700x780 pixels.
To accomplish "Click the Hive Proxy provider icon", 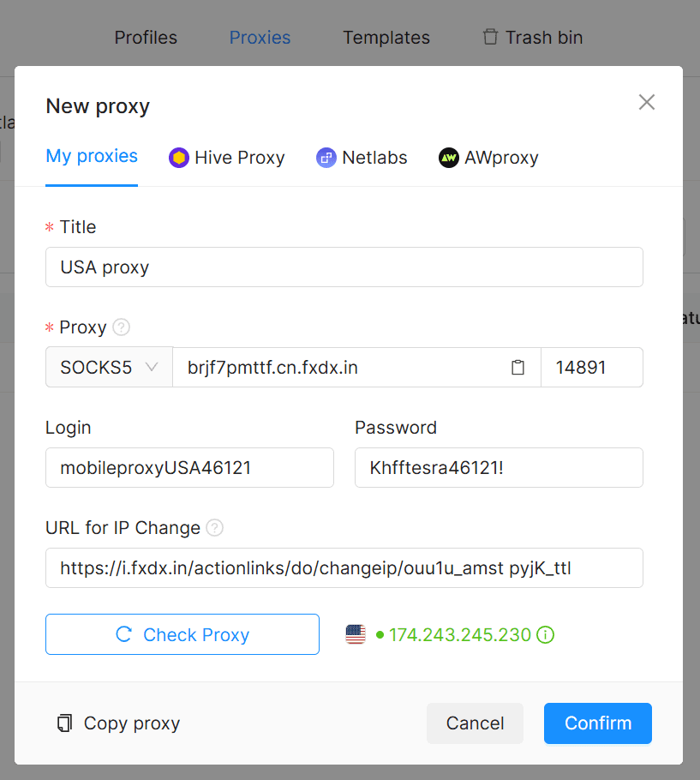I will pos(177,158).
